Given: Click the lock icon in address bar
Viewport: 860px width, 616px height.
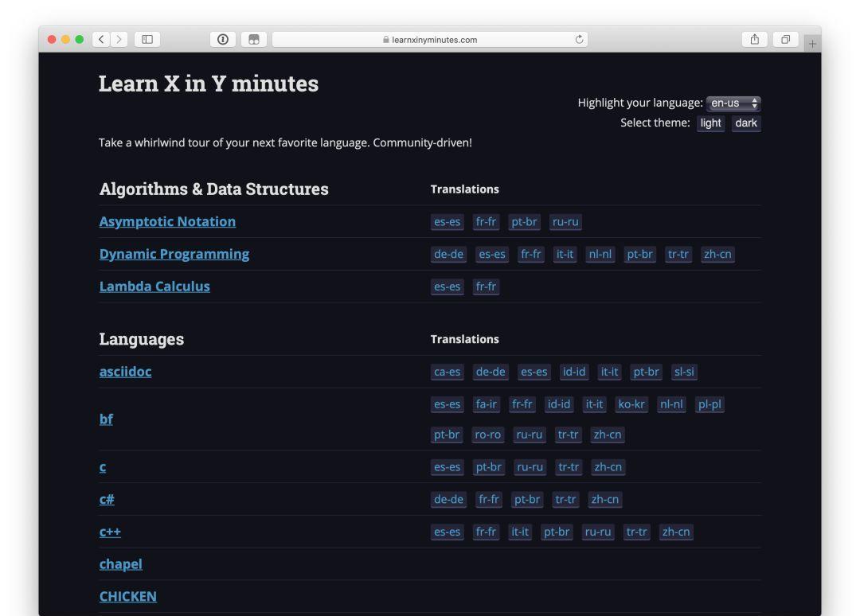Looking at the screenshot, I should pos(386,40).
